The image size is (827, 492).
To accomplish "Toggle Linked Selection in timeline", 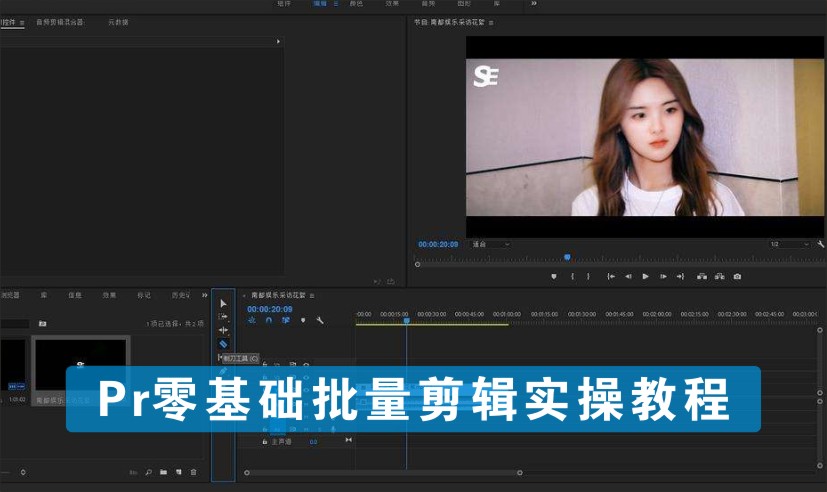I will (286, 320).
